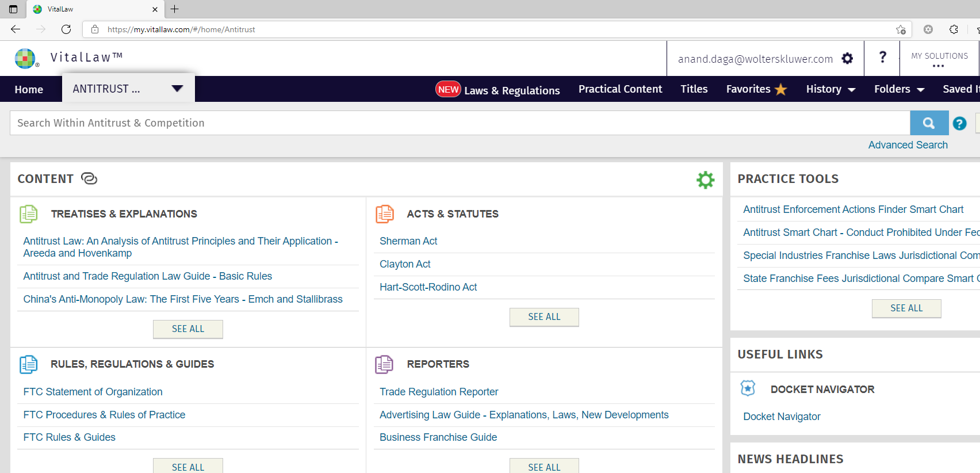Click the blue search magnifier button

click(x=929, y=123)
